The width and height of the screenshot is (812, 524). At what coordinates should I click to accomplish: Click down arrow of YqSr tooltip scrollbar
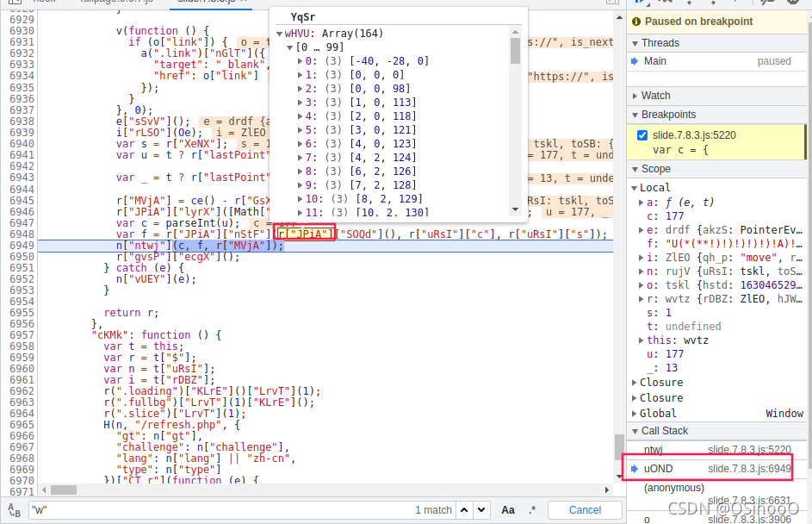(x=515, y=210)
